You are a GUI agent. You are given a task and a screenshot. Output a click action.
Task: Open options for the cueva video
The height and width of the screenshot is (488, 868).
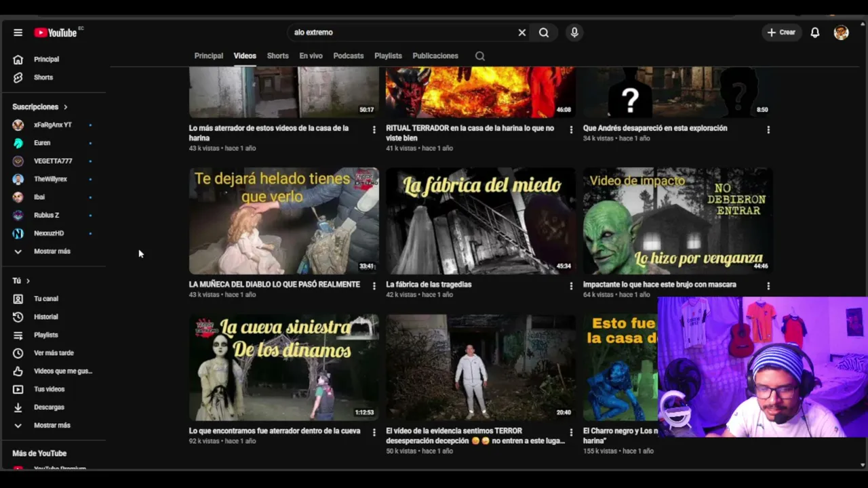click(x=374, y=432)
